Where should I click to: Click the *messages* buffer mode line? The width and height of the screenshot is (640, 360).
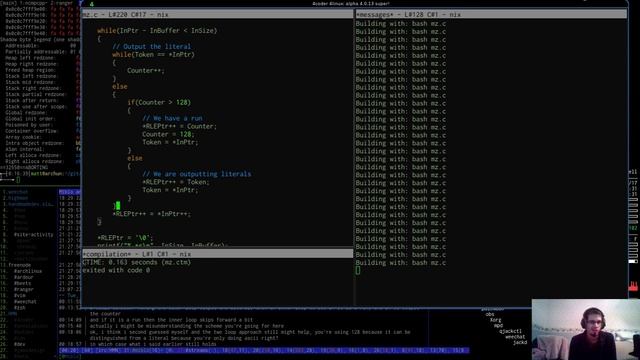click(491, 14)
